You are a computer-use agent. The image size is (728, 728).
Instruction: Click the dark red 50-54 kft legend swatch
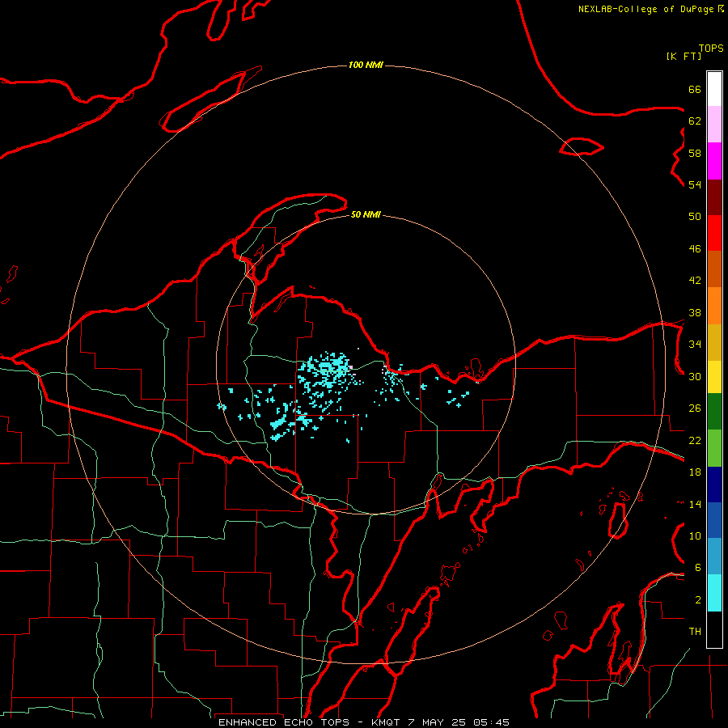(714, 198)
